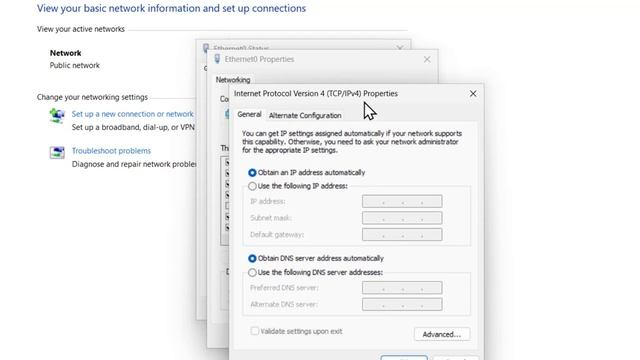Select Use the following IP address
The width and height of the screenshot is (640, 360).
click(x=252, y=186)
